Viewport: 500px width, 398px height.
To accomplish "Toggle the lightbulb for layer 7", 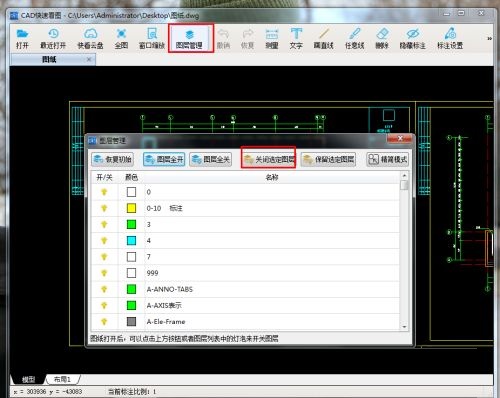I will coord(104,257).
